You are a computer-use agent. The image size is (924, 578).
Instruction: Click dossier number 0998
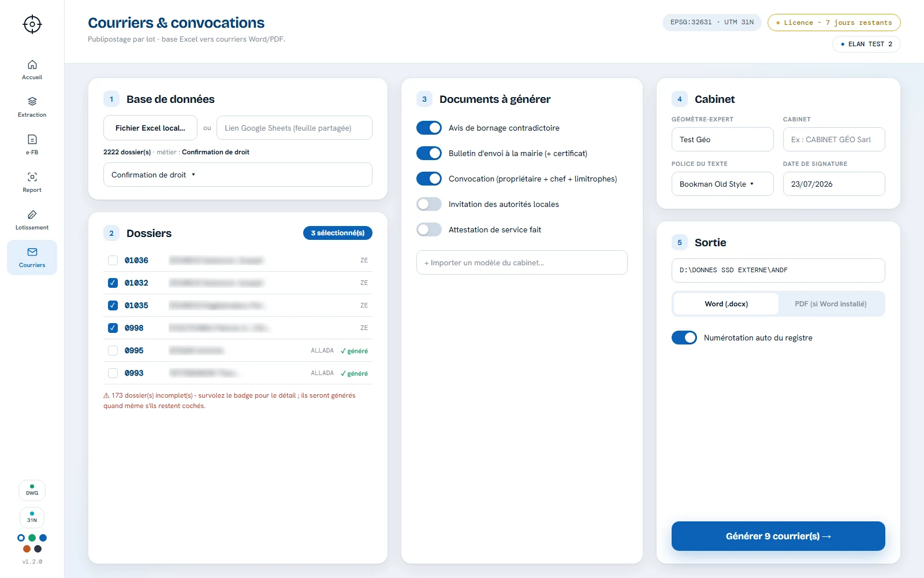[x=134, y=328]
